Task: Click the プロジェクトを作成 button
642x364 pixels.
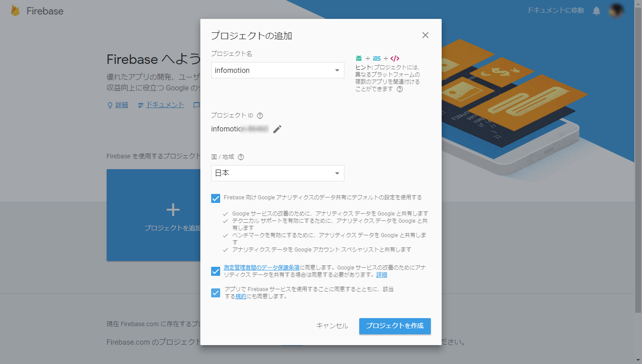Action: (x=395, y=326)
